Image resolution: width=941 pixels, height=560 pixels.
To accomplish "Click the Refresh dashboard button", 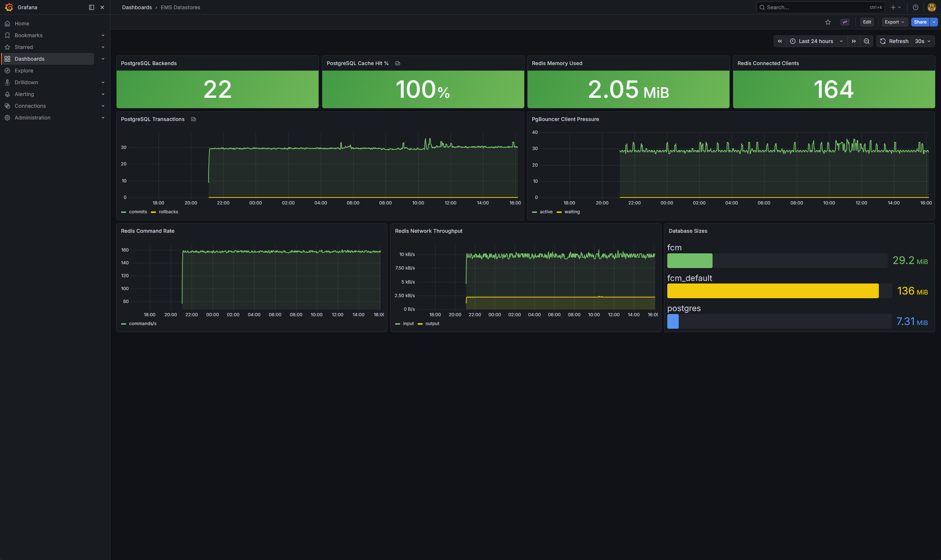I will pos(894,41).
